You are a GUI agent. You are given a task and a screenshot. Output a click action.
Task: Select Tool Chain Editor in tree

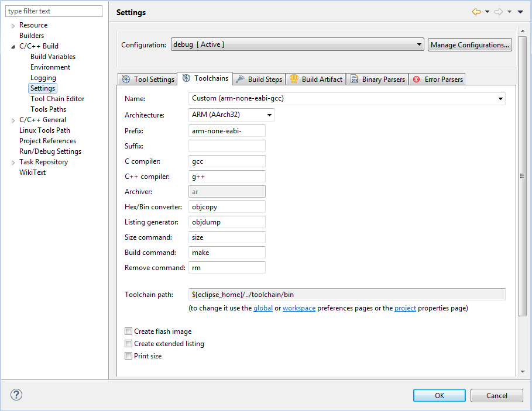click(57, 99)
